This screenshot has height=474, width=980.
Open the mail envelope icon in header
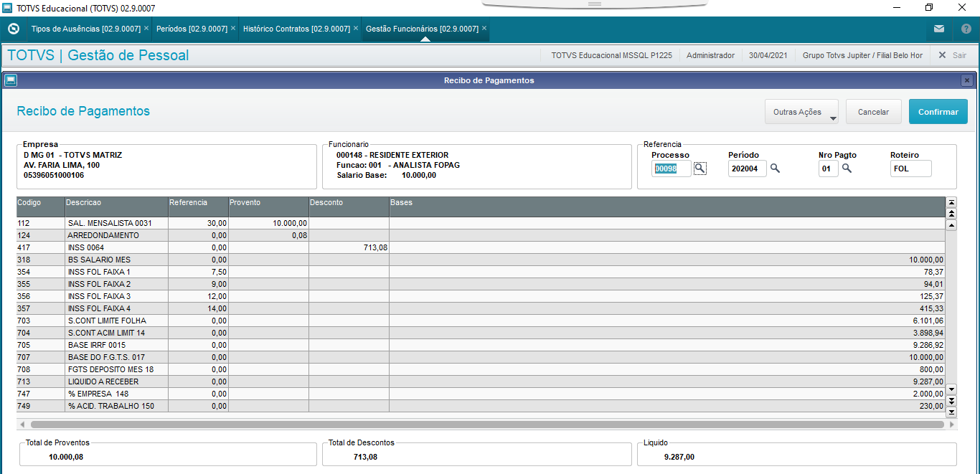click(x=939, y=29)
